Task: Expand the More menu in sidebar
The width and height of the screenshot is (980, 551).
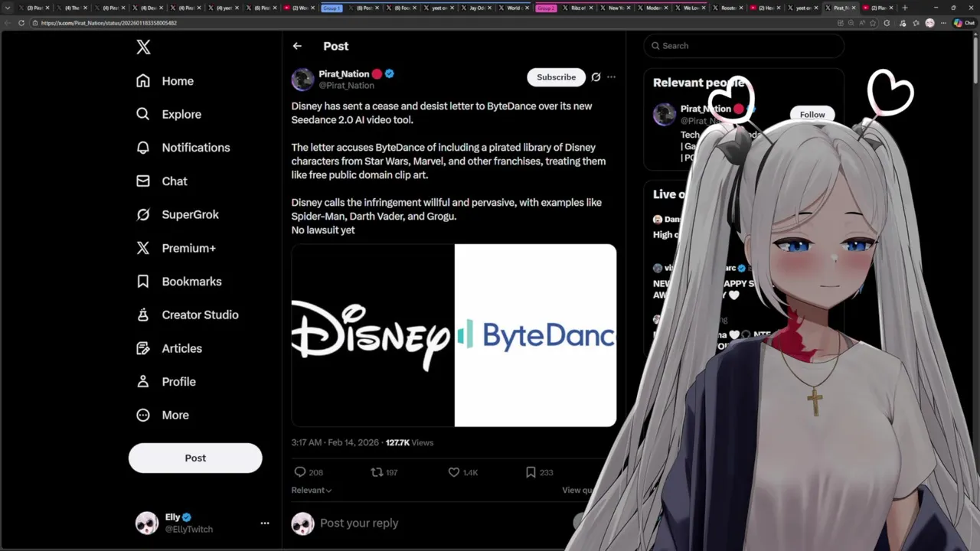Action: pos(162,415)
